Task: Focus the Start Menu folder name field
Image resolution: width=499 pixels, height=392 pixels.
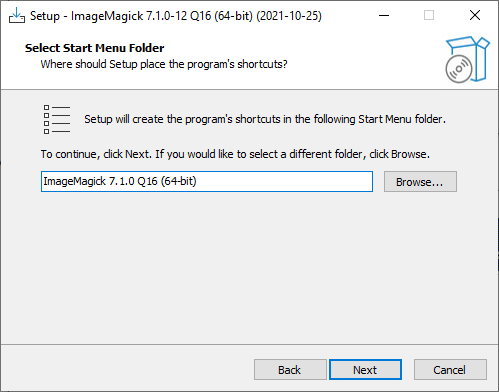Action: tap(207, 182)
